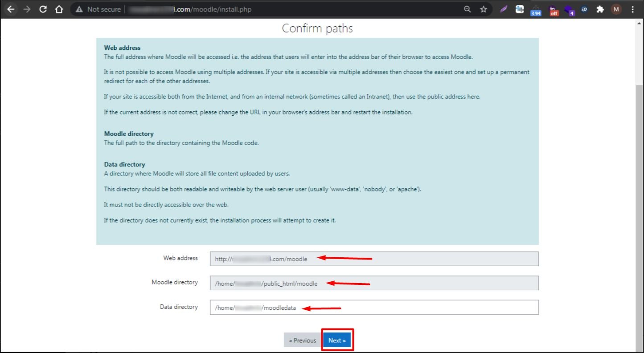The image size is (644, 353).
Task: Click the « Previous button
Action: 303,341
